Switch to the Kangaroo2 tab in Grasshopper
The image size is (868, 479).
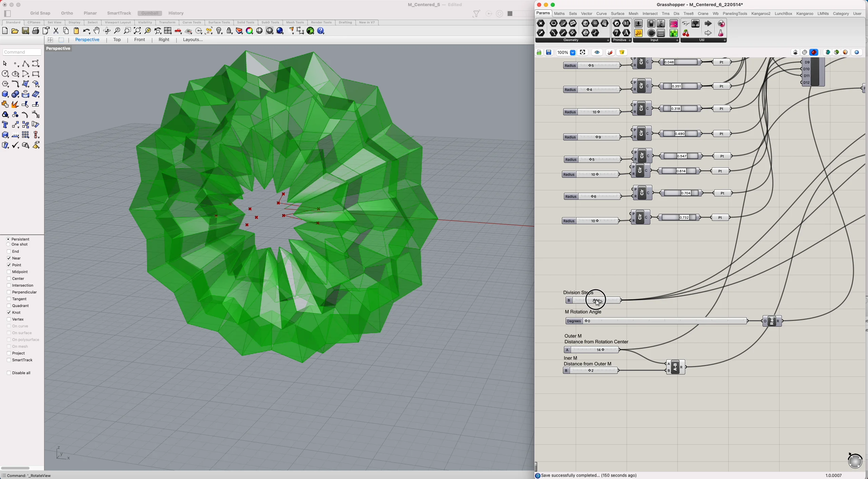coord(761,14)
